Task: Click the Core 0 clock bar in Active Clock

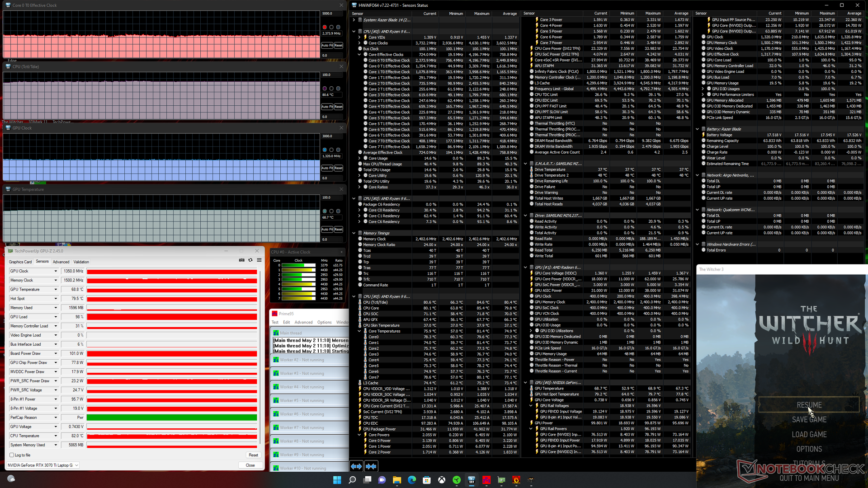Action: coord(298,265)
